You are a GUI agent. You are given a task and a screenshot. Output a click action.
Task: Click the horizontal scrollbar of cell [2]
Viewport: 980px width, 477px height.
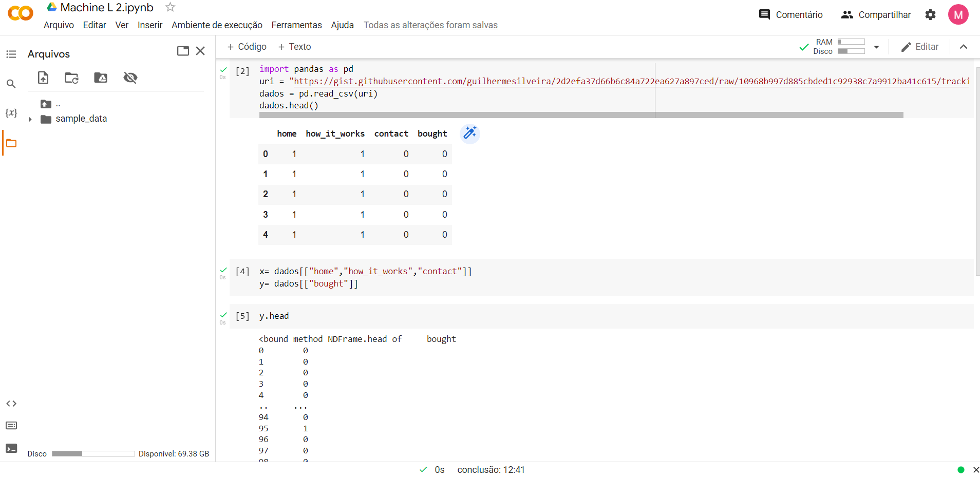(581, 115)
